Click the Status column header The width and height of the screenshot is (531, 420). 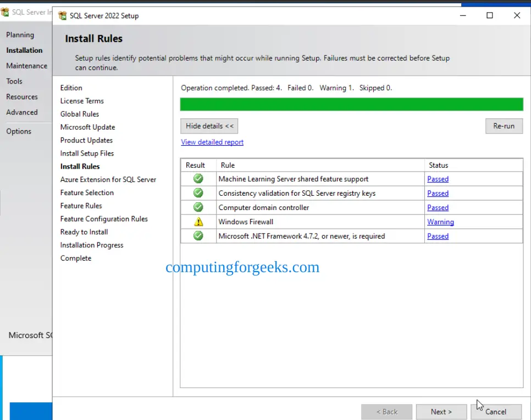coord(474,165)
